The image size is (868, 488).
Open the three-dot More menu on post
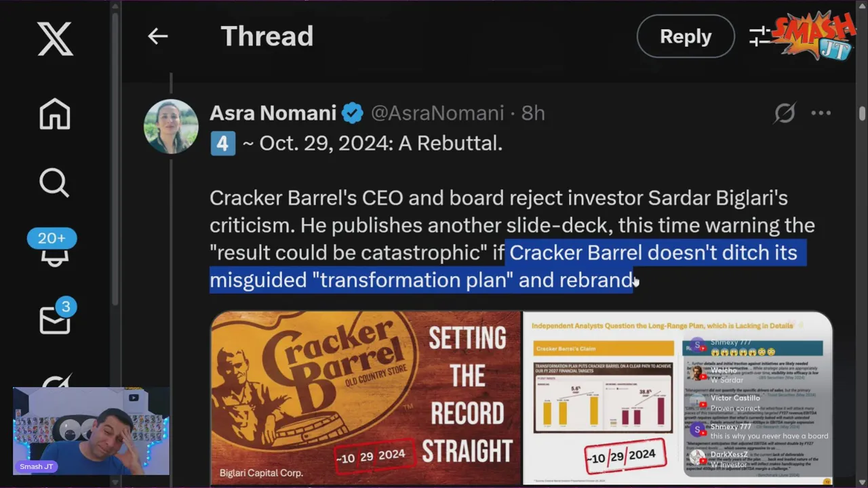(821, 113)
